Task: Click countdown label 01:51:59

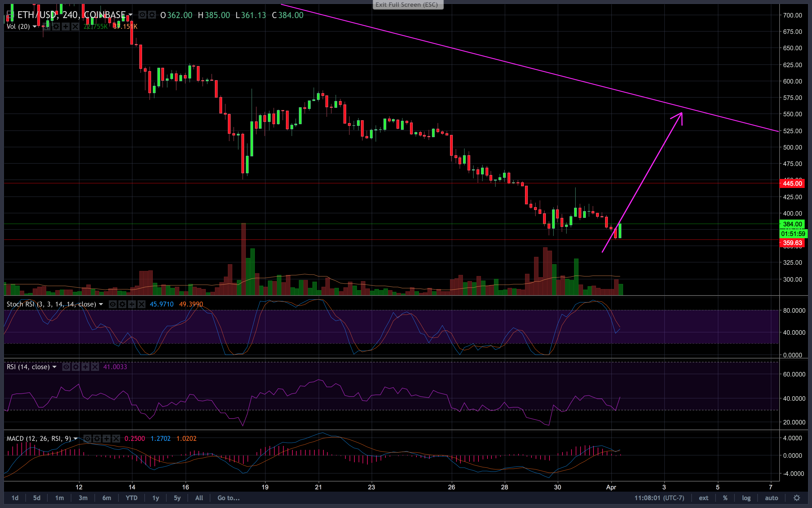Action: (793, 233)
